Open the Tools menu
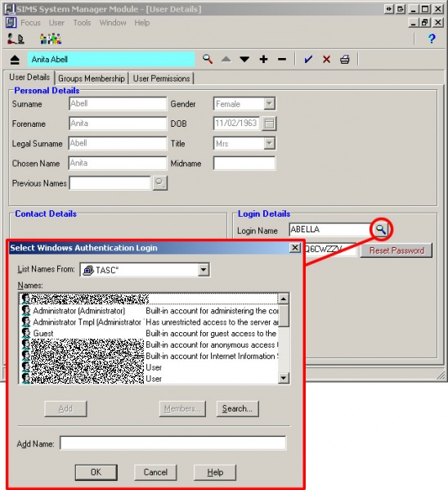The height and width of the screenshot is (490, 448). [x=82, y=23]
